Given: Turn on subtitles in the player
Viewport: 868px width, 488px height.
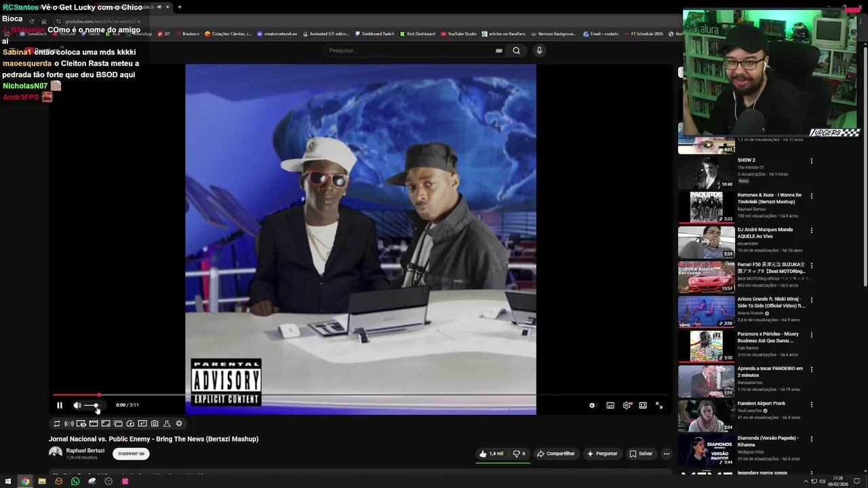Looking at the screenshot, I should [610, 405].
